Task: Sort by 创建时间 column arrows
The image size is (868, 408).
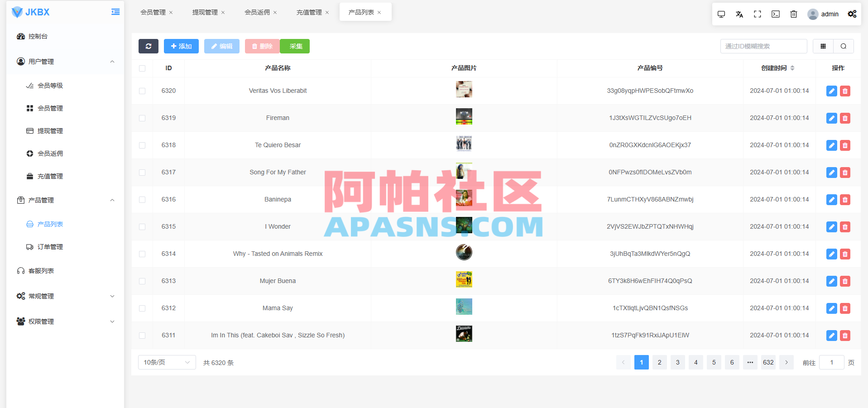Action: click(x=792, y=68)
